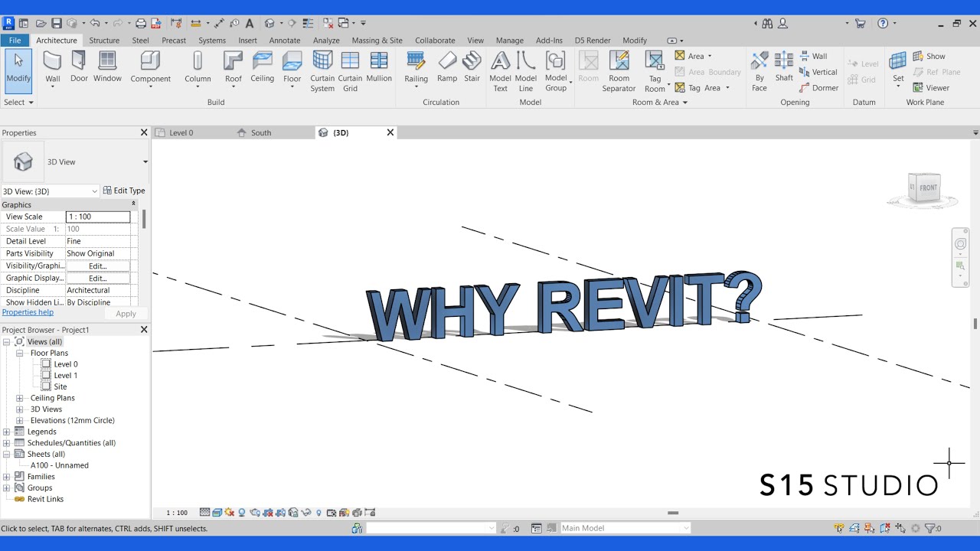This screenshot has height=551, width=980.
Task: Select the By Face opening tool
Action: [759, 71]
